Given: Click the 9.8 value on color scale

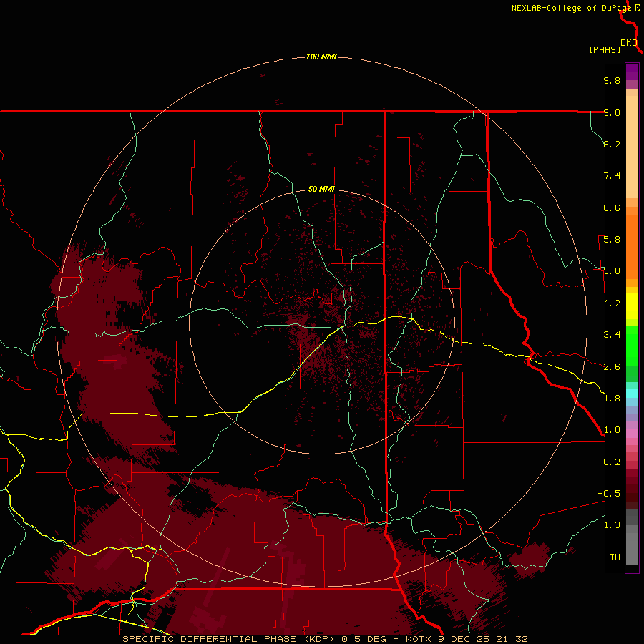Looking at the screenshot, I should [612, 80].
